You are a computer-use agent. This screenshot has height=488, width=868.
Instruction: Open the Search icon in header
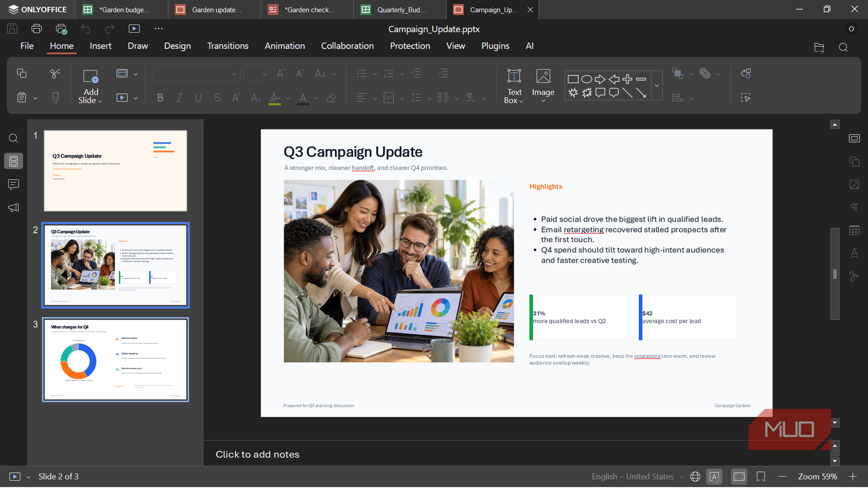tap(843, 47)
